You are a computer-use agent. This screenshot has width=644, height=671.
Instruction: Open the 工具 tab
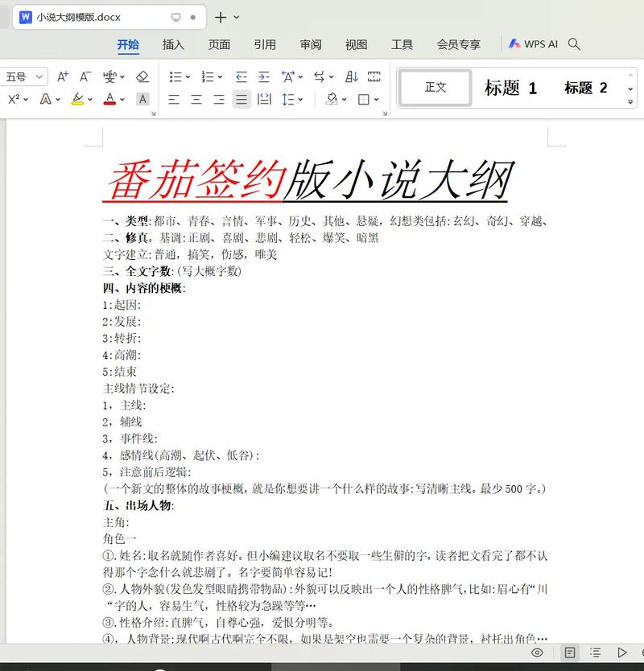point(402,44)
